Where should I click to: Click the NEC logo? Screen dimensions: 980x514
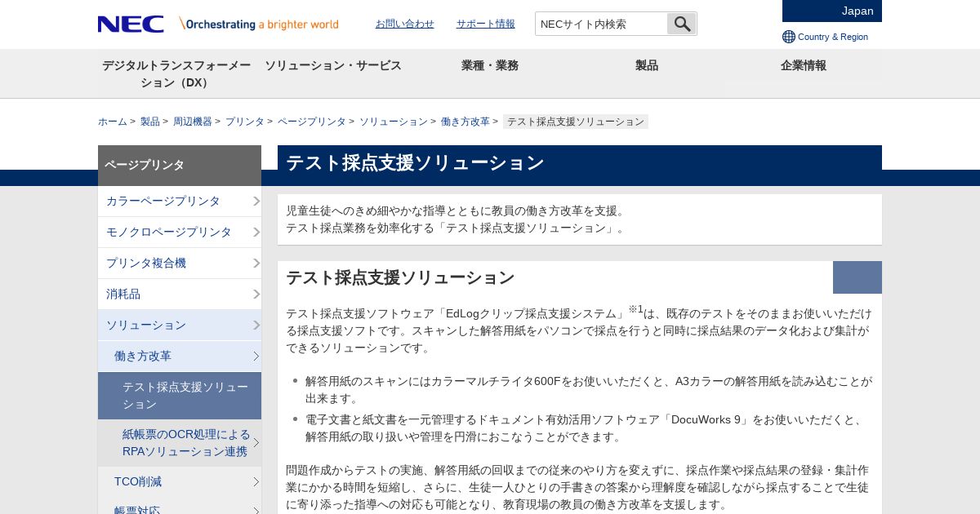click(131, 24)
